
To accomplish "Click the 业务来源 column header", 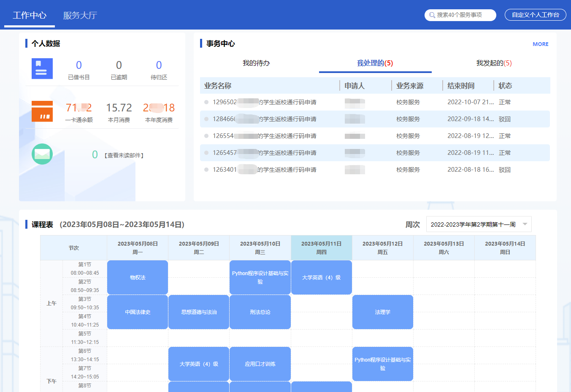I will (410, 86).
